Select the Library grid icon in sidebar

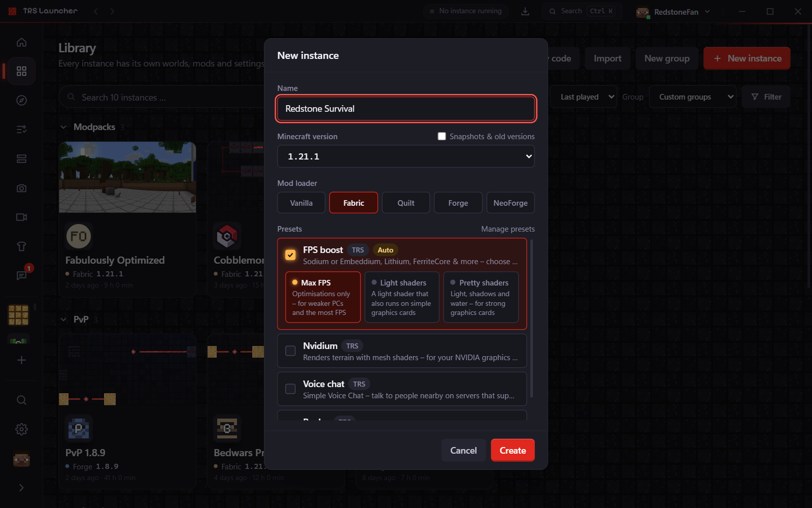pyautogui.click(x=21, y=71)
